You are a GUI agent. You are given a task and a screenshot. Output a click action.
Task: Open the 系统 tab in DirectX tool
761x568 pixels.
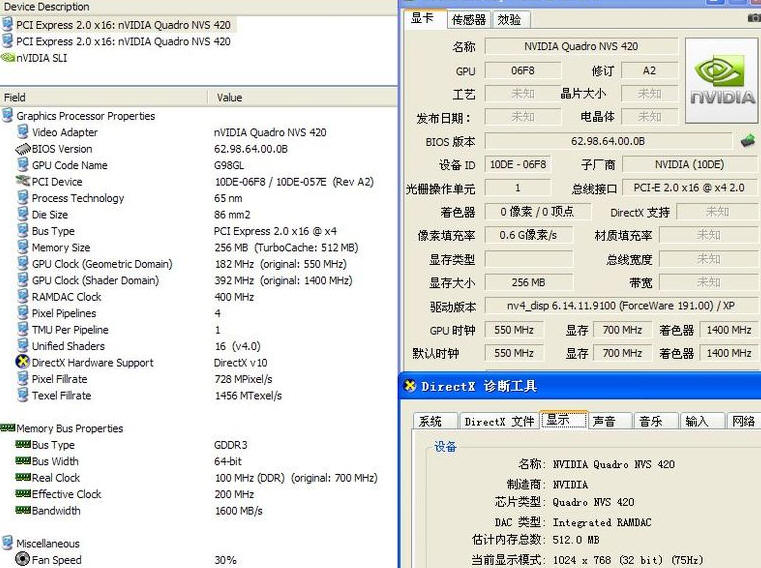[434, 421]
